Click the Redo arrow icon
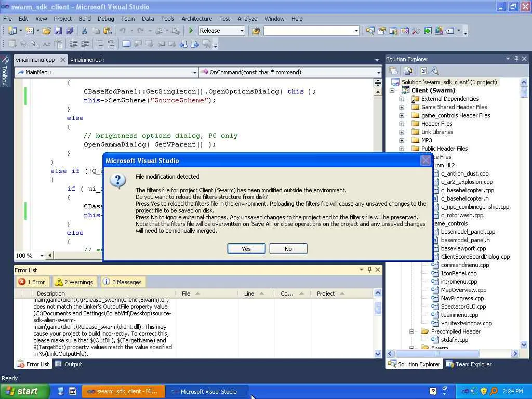The image size is (532, 399). [x=140, y=31]
